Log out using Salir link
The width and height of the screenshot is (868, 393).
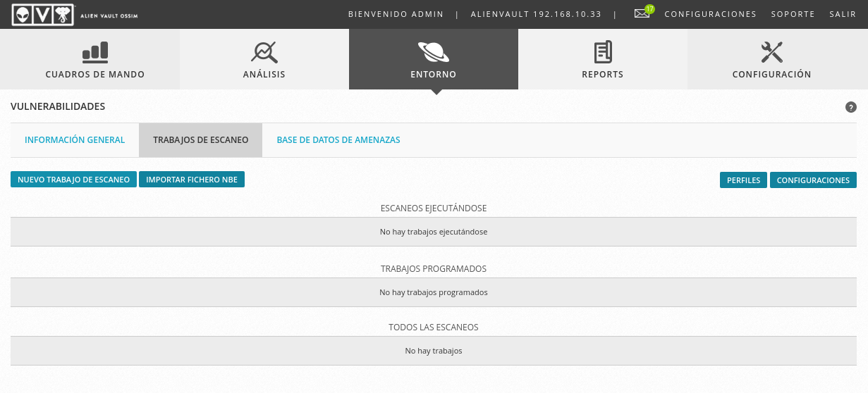843,14
